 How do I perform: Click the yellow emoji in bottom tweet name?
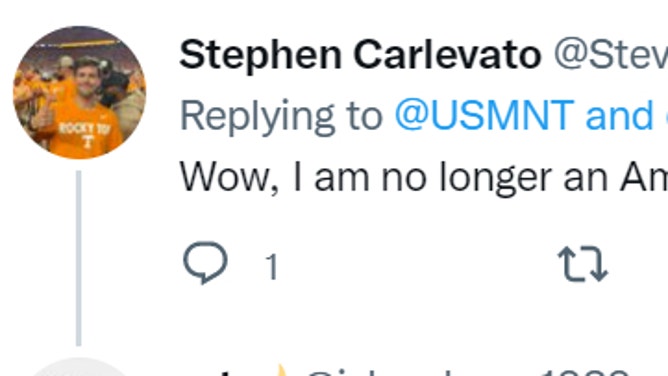pos(281,370)
